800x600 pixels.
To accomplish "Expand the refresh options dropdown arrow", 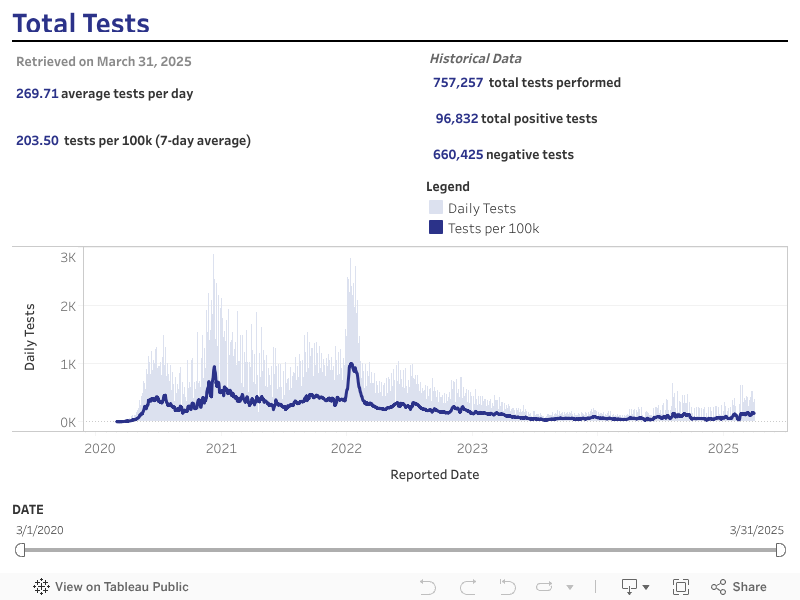I will [570, 587].
